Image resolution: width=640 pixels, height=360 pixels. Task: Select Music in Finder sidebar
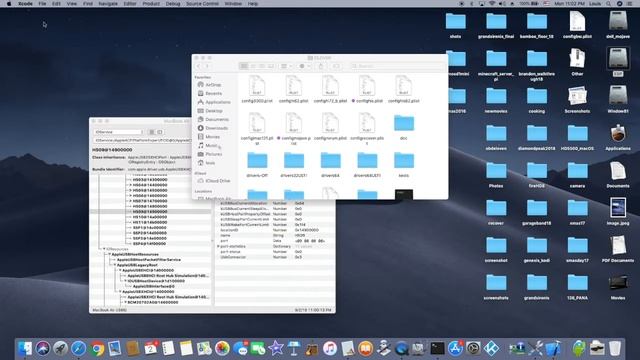[208, 146]
